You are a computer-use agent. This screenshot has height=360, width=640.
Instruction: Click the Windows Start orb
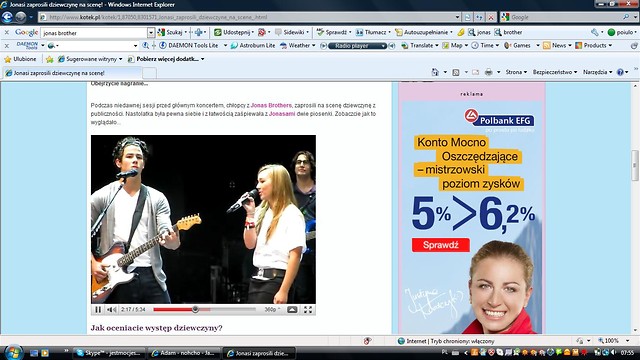[13, 352]
